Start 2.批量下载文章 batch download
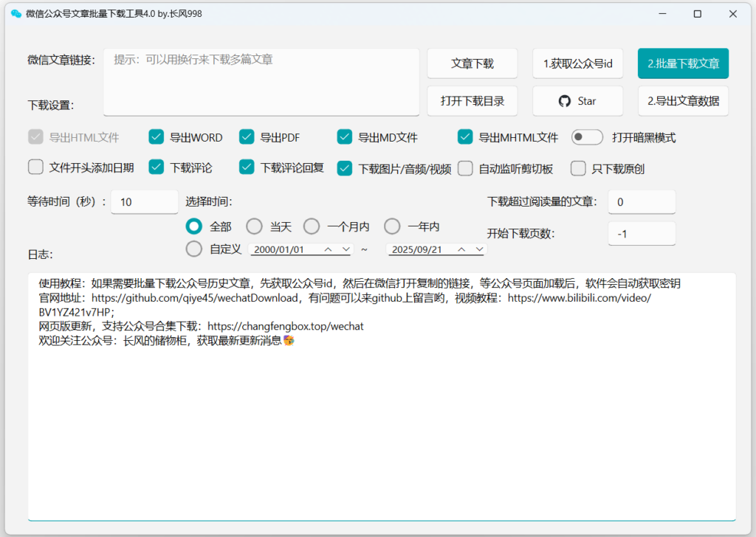Screen dimensions: 756x537 [x=683, y=63]
